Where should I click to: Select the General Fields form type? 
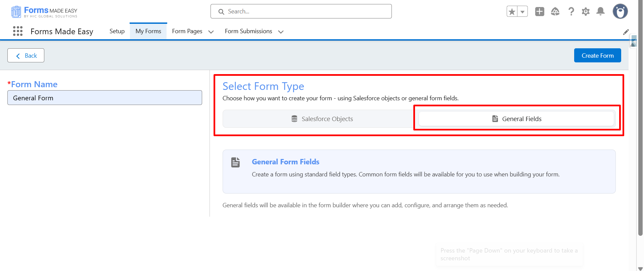click(516, 119)
